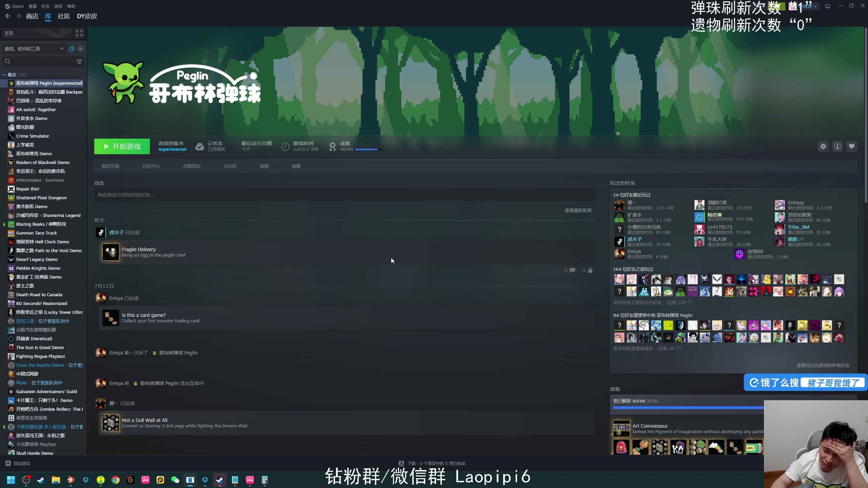Open comments on the Fragile Delivery post
Screen dimensions: 868x488
573,270
